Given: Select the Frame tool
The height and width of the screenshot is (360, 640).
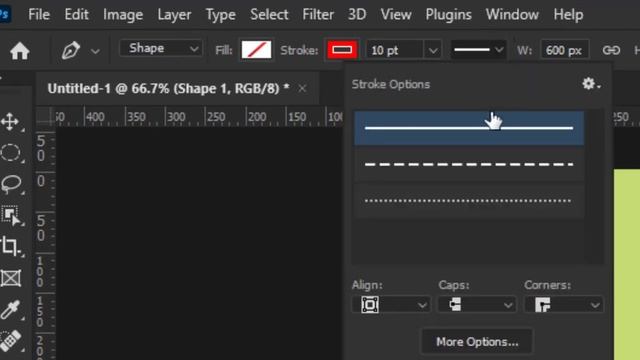Looking at the screenshot, I should click(x=10, y=278).
